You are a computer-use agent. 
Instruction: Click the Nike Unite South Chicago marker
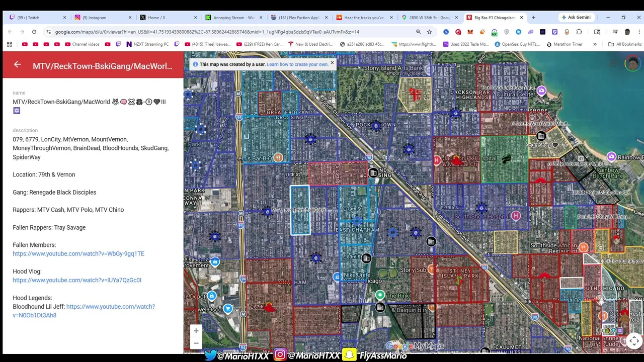click(x=337, y=277)
